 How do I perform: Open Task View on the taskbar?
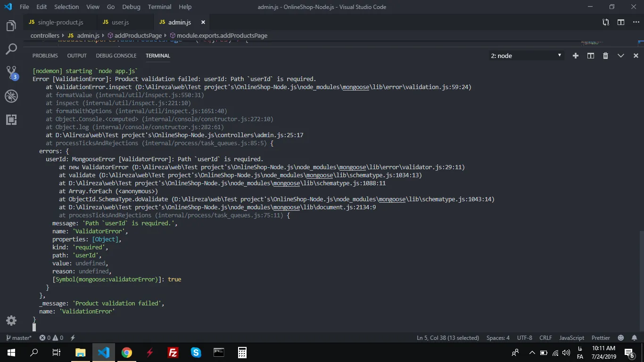[57, 353]
